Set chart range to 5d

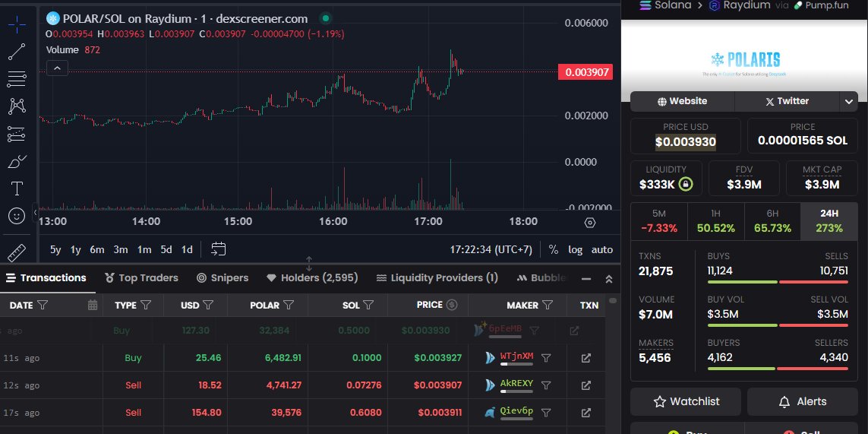[x=166, y=249]
